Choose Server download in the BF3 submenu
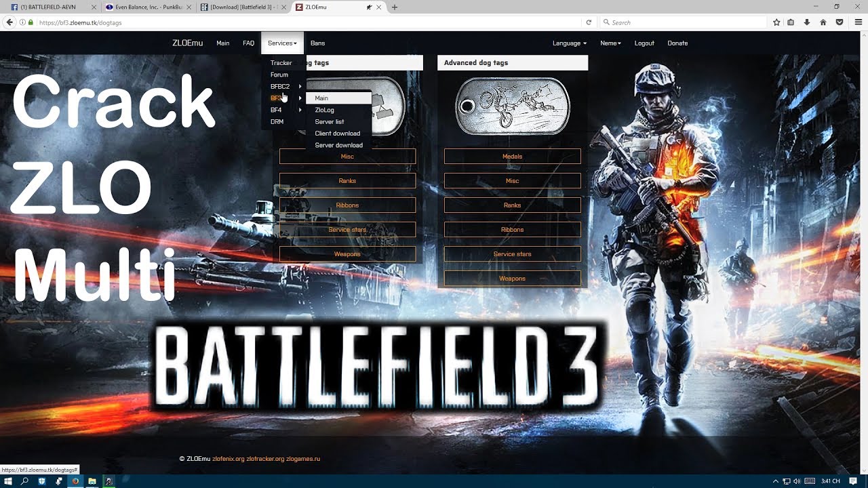 [x=338, y=145]
